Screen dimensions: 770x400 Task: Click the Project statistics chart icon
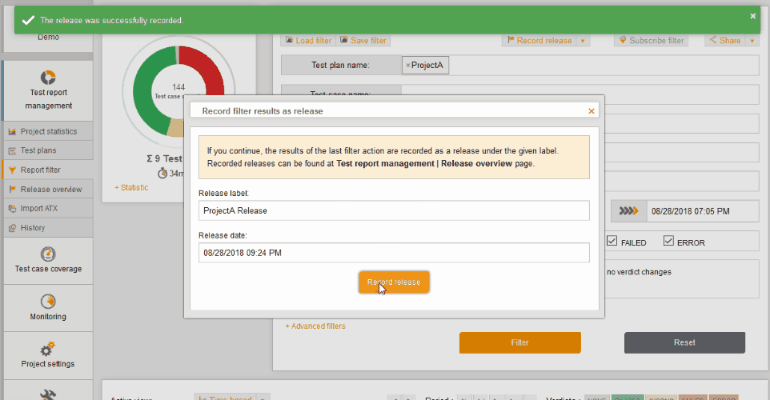click(x=12, y=132)
